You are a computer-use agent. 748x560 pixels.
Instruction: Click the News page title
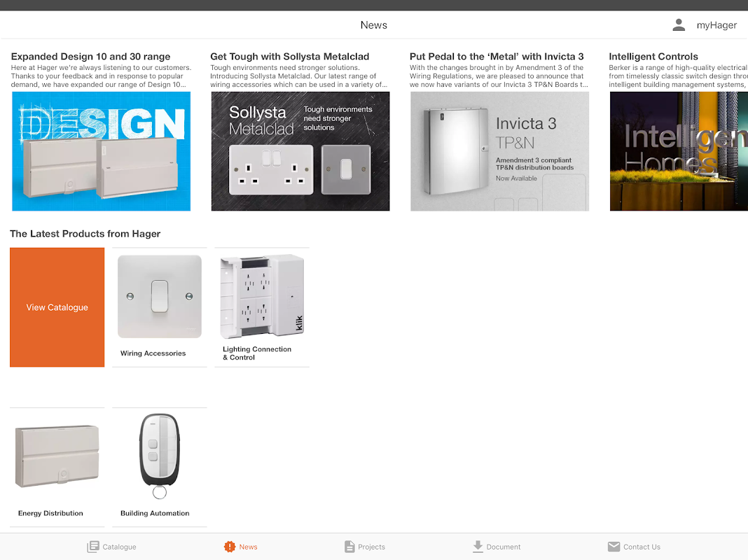[373, 25]
